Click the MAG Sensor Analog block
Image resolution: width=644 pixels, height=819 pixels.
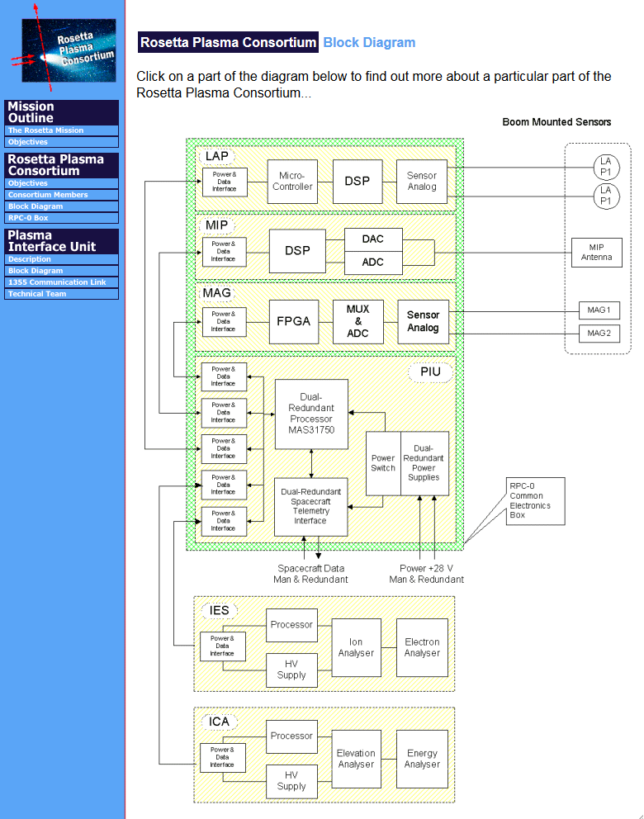pyautogui.click(x=423, y=321)
